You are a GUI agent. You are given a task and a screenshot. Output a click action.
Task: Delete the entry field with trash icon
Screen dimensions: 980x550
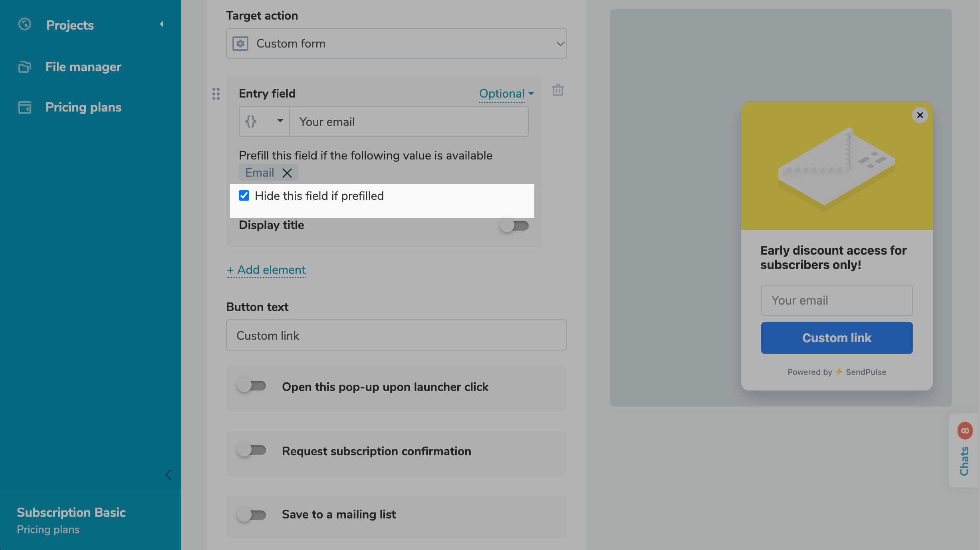coord(557,90)
